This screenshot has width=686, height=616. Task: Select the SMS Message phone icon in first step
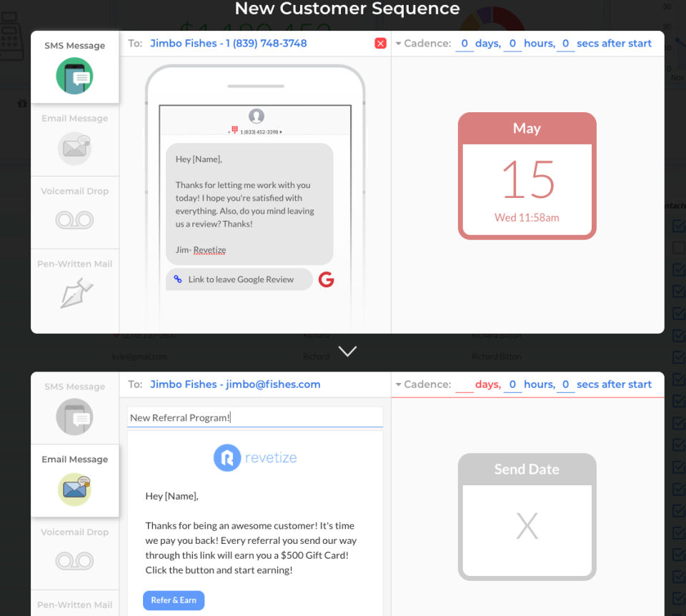(74, 76)
